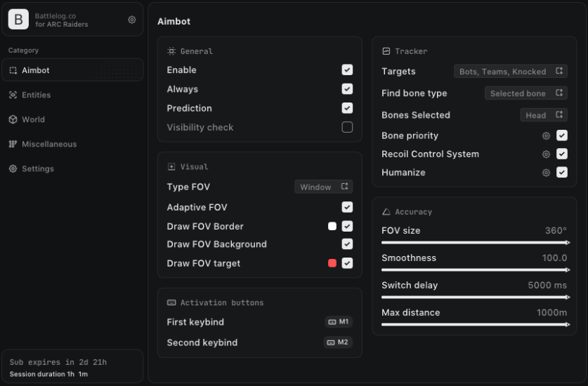Toggle the Prediction checkbox
Screen dimensions: 588x386
coord(347,108)
